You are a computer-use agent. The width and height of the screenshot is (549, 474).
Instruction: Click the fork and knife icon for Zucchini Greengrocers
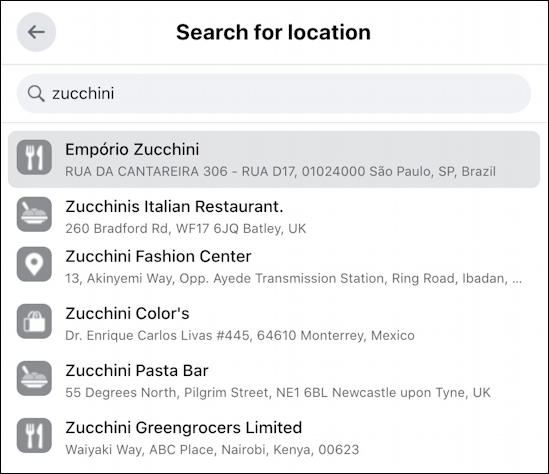pyautogui.click(x=34, y=435)
